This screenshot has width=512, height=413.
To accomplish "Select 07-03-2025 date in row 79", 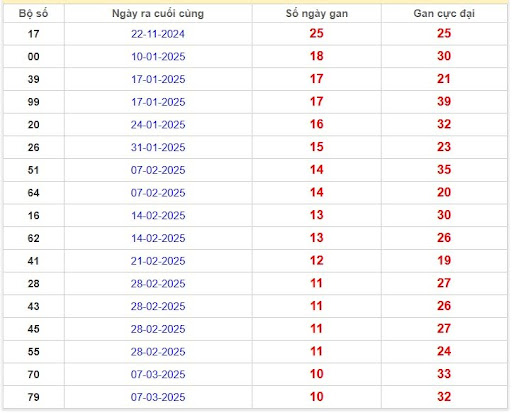I will pyautogui.click(x=158, y=397).
